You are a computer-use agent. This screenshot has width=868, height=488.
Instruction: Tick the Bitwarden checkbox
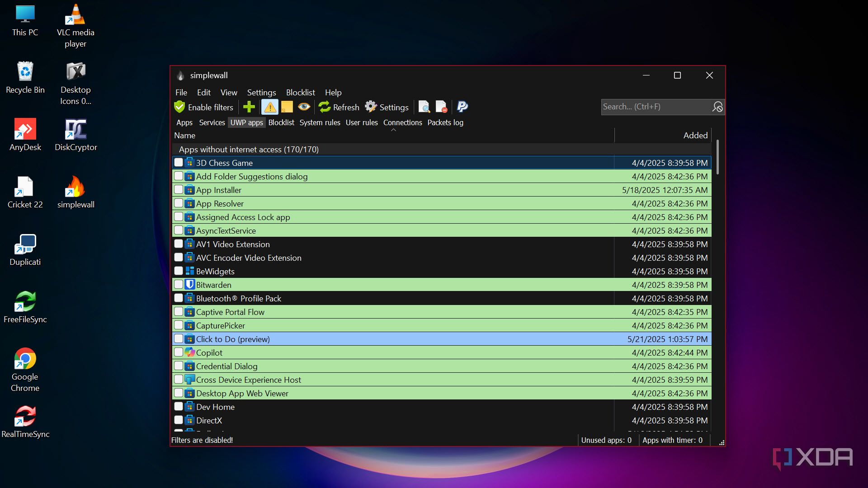click(179, 284)
